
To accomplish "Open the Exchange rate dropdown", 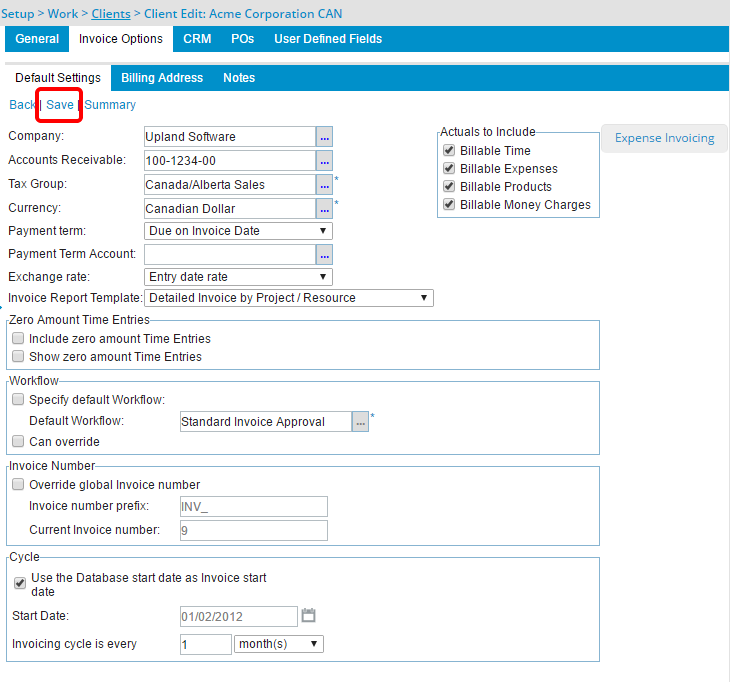I will (238, 277).
